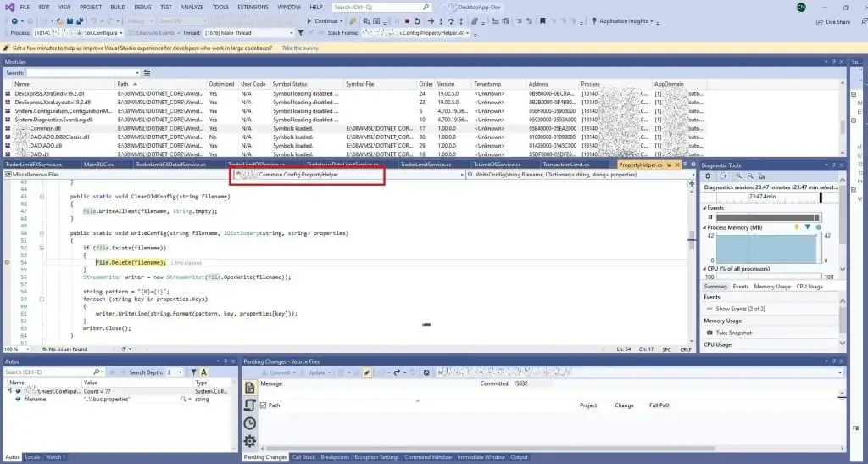Click the settings gear in Pending Changes sidebar
The width and height of the screenshot is (868, 464).
(x=250, y=441)
